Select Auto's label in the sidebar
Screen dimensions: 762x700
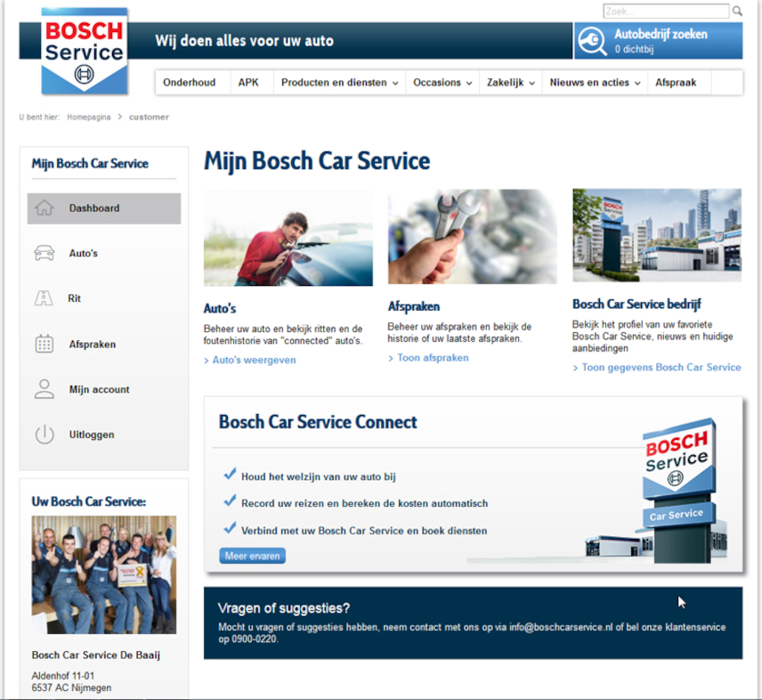tap(83, 253)
